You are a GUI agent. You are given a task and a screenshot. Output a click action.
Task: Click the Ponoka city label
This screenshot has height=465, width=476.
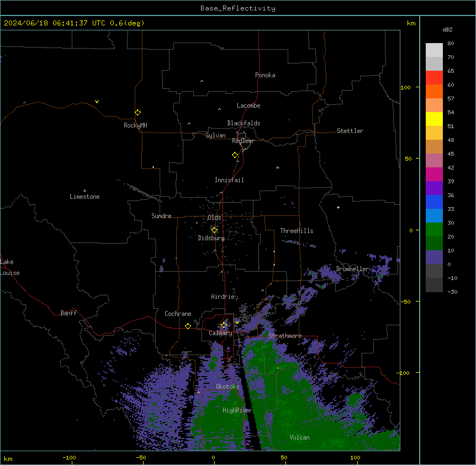[x=265, y=75]
